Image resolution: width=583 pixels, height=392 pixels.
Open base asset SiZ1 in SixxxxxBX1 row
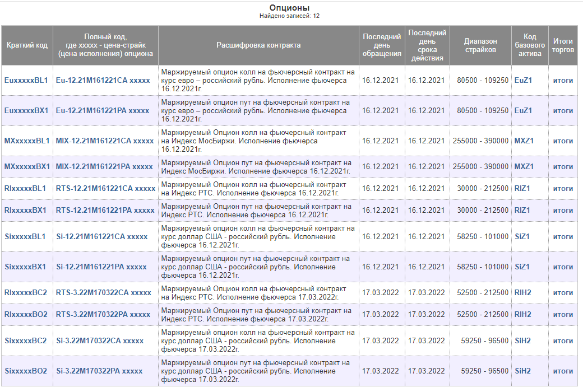point(522,267)
